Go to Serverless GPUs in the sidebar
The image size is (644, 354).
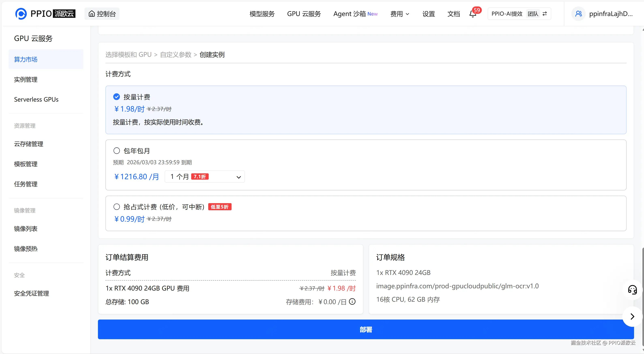(36, 100)
